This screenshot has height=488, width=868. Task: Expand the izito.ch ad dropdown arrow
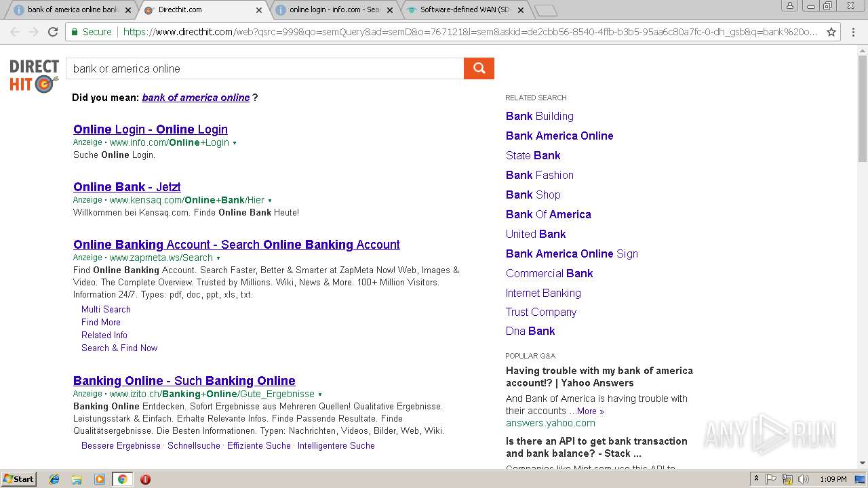point(320,394)
